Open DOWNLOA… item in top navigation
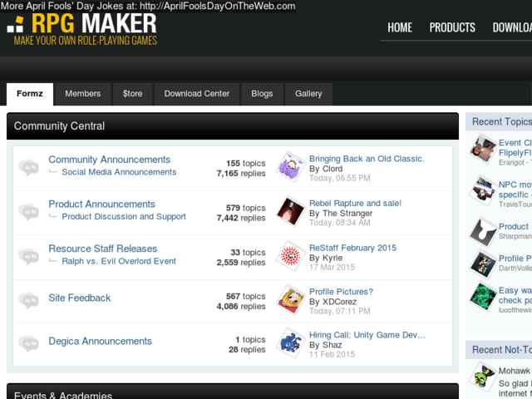Viewport: 532px width, 399px height. pos(512,27)
